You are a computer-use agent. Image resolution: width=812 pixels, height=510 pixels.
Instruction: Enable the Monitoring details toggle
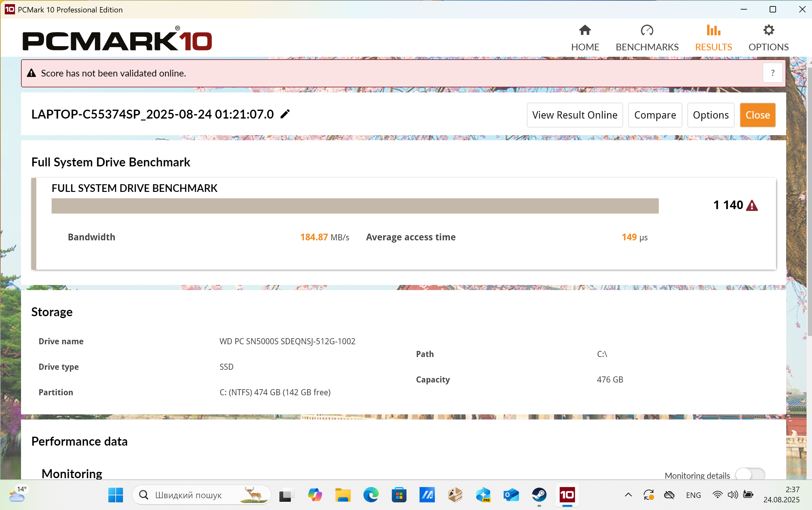pyautogui.click(x=750, y=475)
